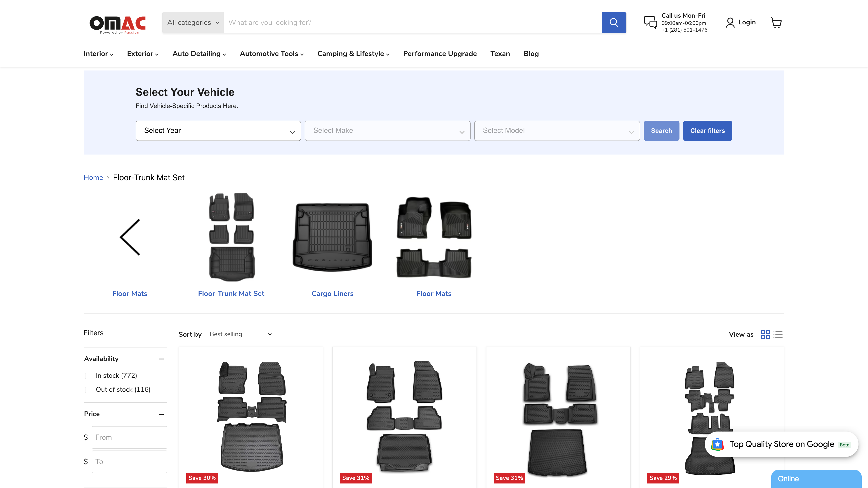Collapse the Availability filter section

161,359
